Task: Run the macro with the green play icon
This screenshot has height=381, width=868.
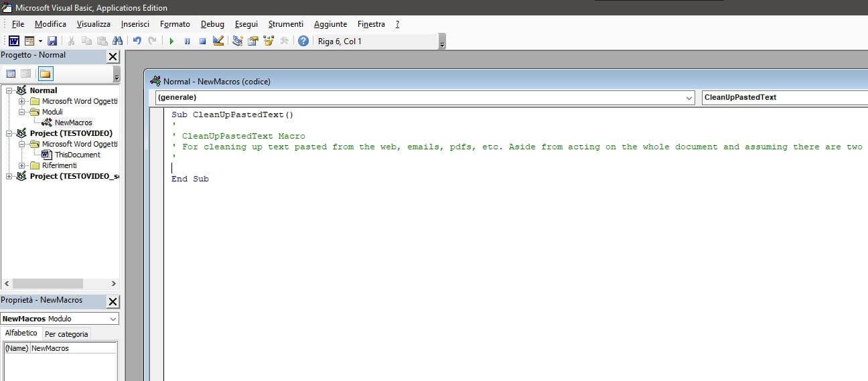Action: point(171,41)
